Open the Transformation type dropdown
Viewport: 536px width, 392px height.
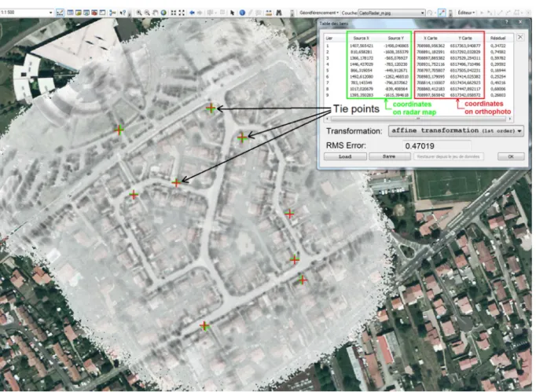point(456,130)
